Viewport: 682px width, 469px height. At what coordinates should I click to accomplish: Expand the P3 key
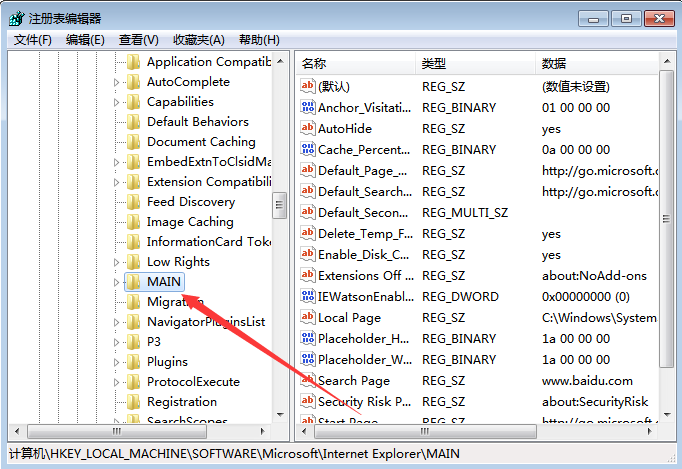[x=116, y=342]
